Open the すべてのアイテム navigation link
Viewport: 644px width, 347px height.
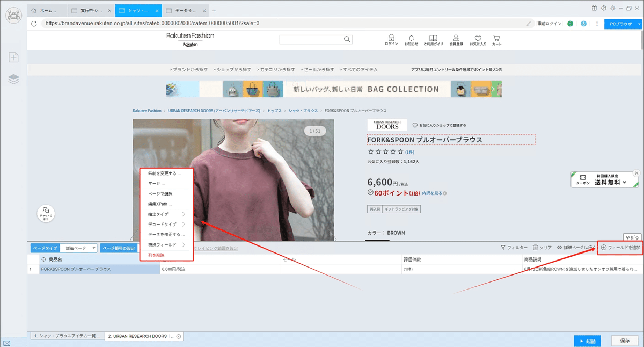[358, 70]
